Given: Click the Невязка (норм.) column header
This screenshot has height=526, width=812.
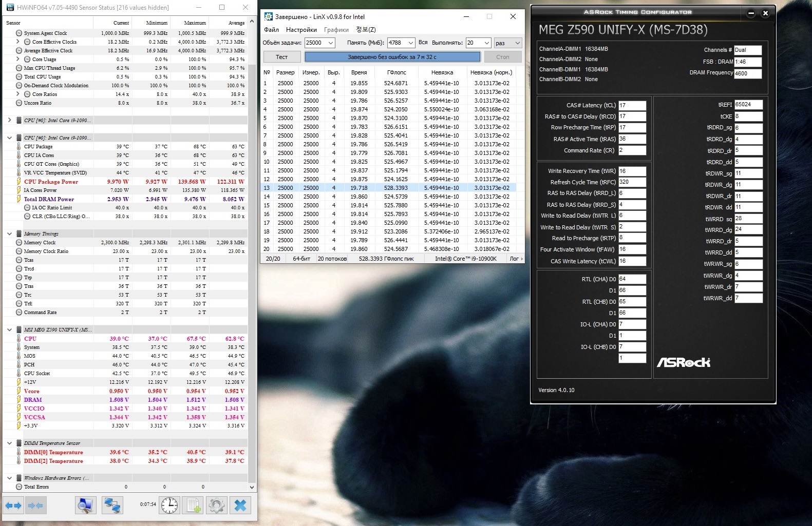Looking at the screenshot, I should (492, 72).
